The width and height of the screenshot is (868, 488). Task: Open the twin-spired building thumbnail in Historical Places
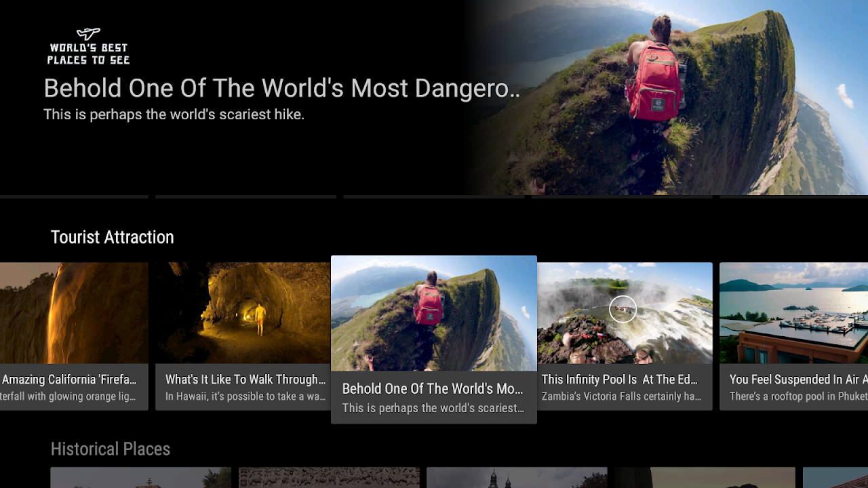coord(517,477)
